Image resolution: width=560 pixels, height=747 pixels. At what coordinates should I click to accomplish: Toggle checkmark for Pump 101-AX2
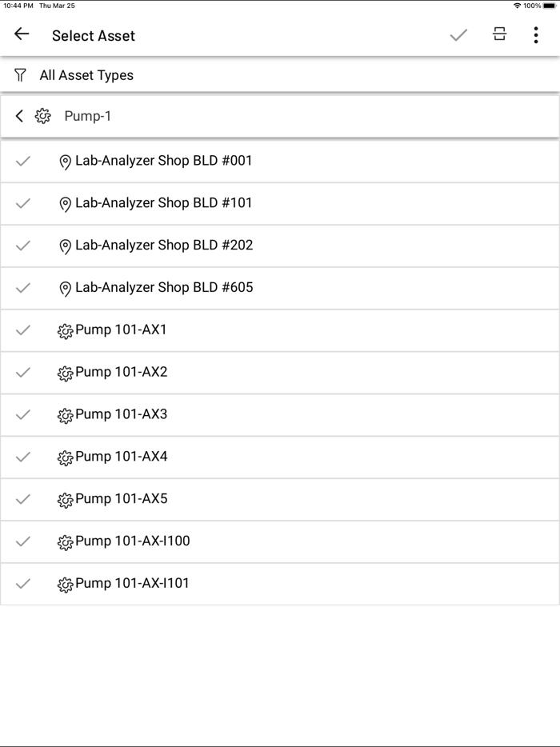pyautogui.click(x=23, y=373)
